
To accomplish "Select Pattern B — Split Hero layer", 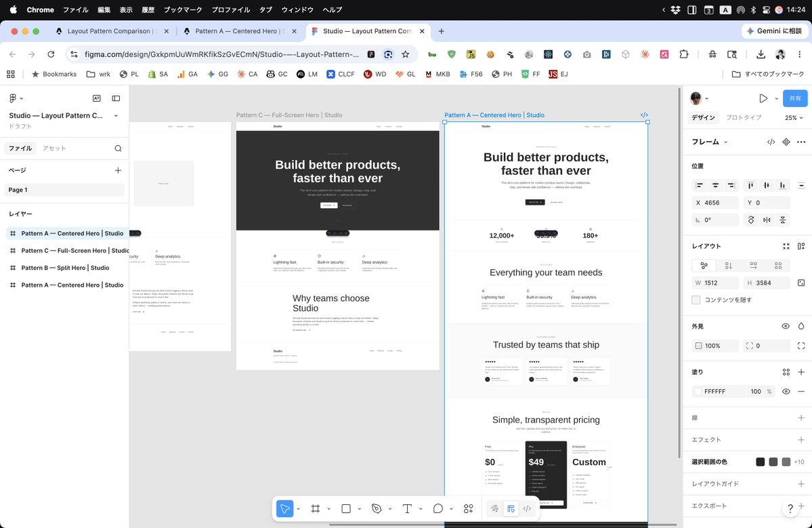I will pos(65,268).
